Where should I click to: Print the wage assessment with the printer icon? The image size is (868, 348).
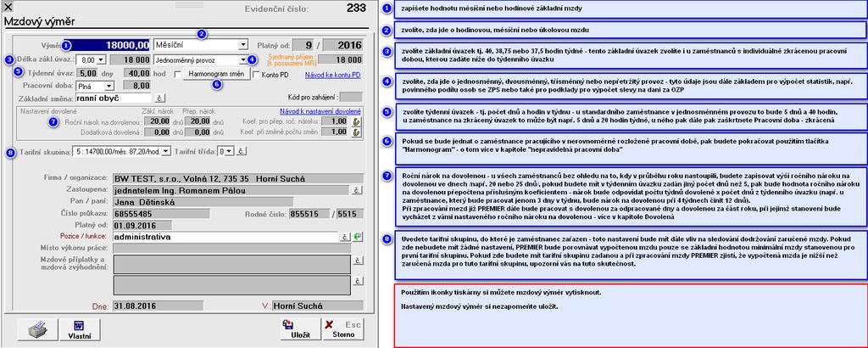[x=36, y=329]
